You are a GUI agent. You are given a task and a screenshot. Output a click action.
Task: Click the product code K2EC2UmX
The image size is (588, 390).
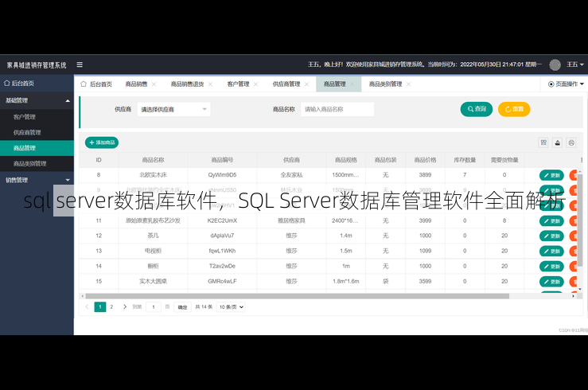222,220
